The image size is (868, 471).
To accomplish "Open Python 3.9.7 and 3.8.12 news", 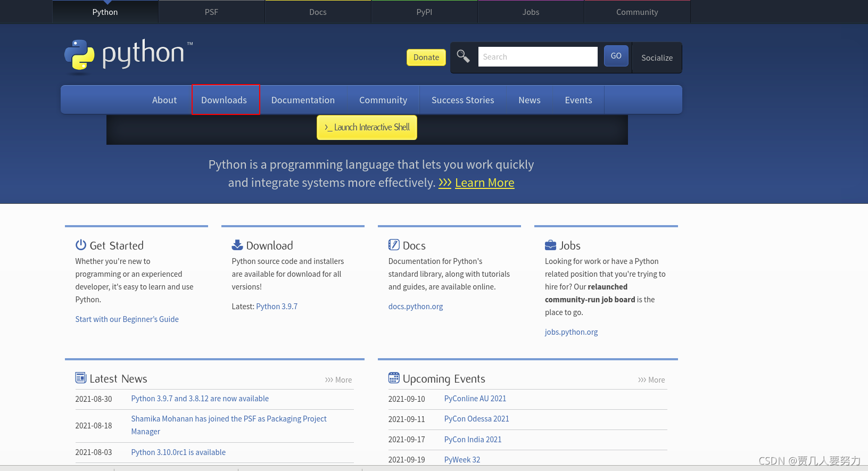I will [200, 399].
